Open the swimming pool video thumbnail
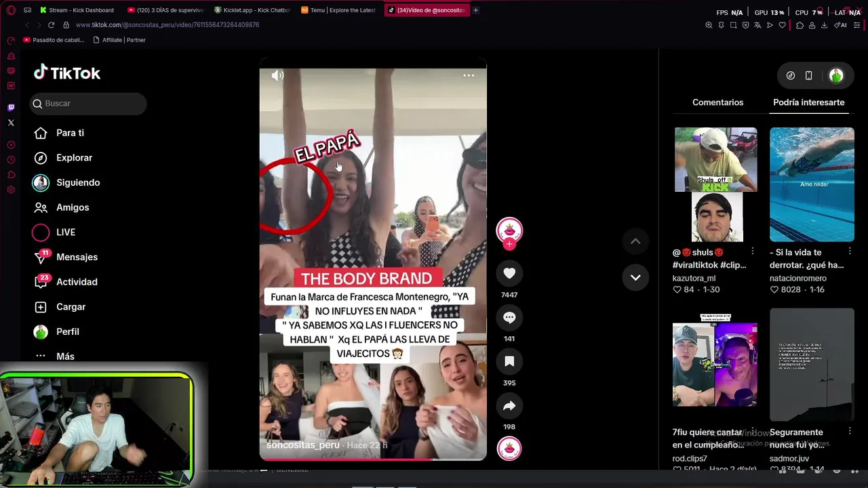 812,184
